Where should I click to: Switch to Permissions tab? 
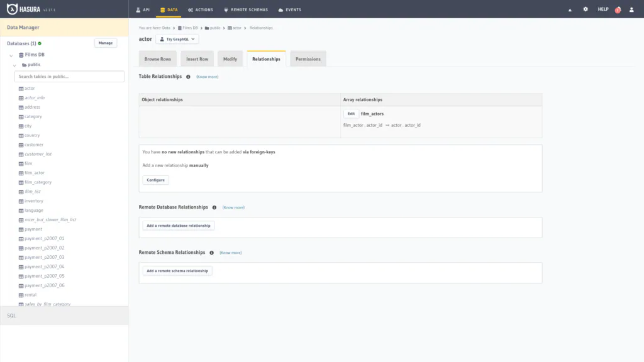(308, 58)
